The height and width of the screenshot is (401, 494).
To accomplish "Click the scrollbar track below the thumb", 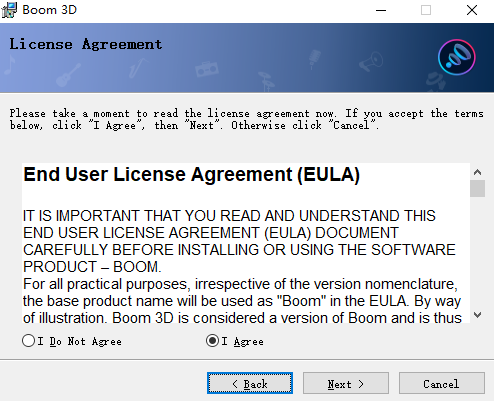I will [x=477, y=252].
